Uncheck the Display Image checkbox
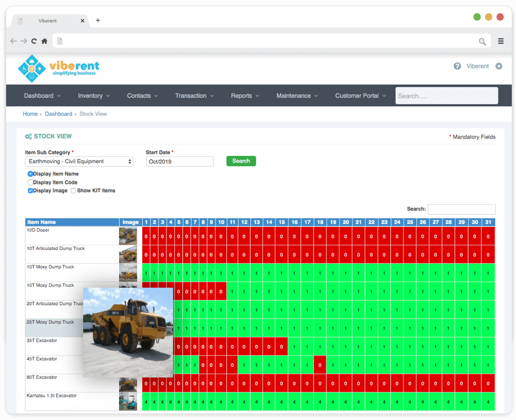The width and height of the screenshot is (516, 420). tap(30, 191)
